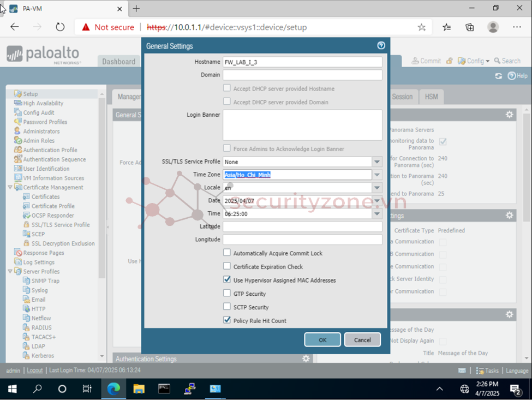This screenshot has width=532, height=400.
Task: Reload the page with the refresh icon
Action: pos(60,27)
